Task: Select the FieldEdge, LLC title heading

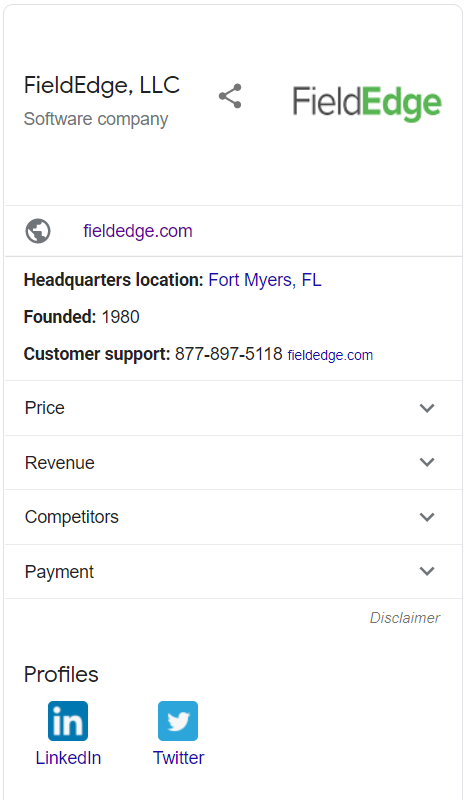Action: click(102, 85)
